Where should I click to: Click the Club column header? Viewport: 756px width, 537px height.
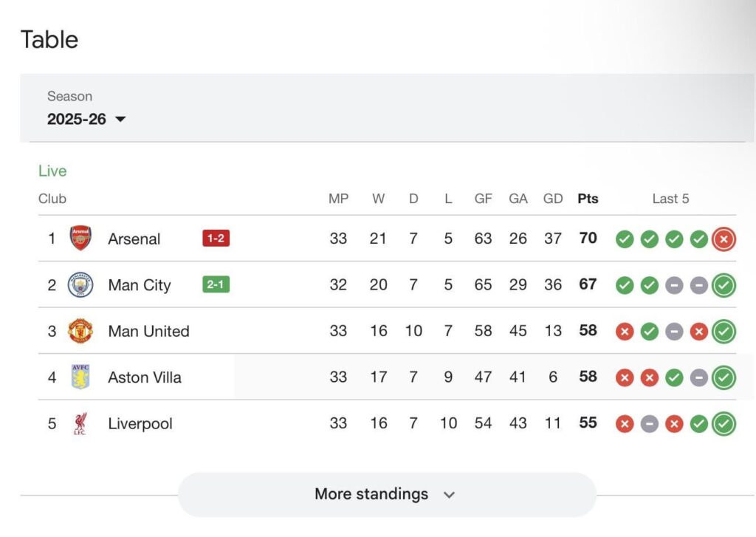(x=52, y=198)
